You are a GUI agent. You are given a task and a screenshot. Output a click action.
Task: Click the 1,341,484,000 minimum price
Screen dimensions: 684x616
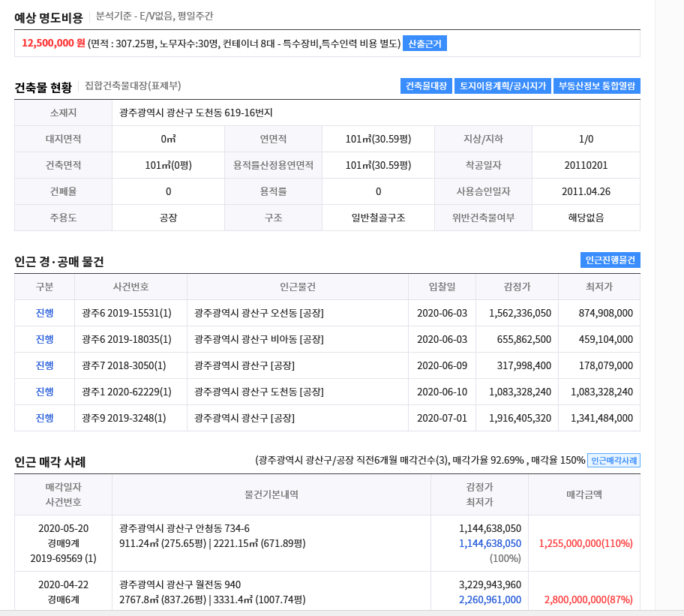pos(601,418)
